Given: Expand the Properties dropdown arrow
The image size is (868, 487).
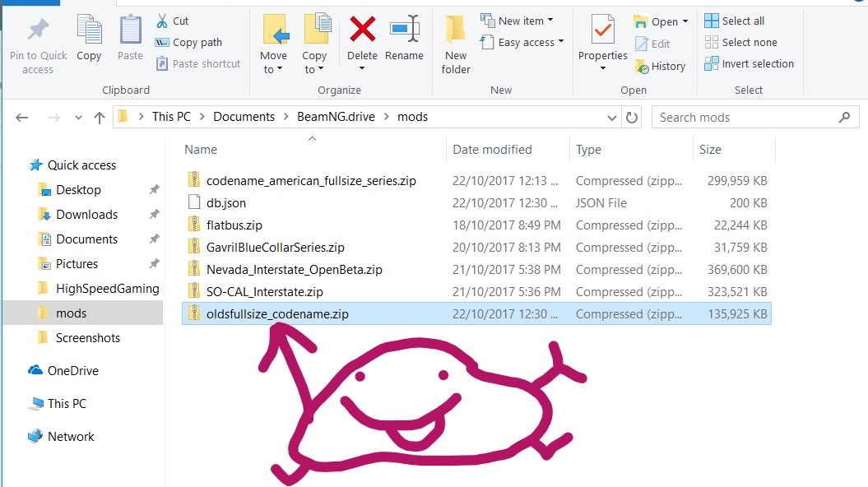Looking at the screenshot, I should pos(603,68).
